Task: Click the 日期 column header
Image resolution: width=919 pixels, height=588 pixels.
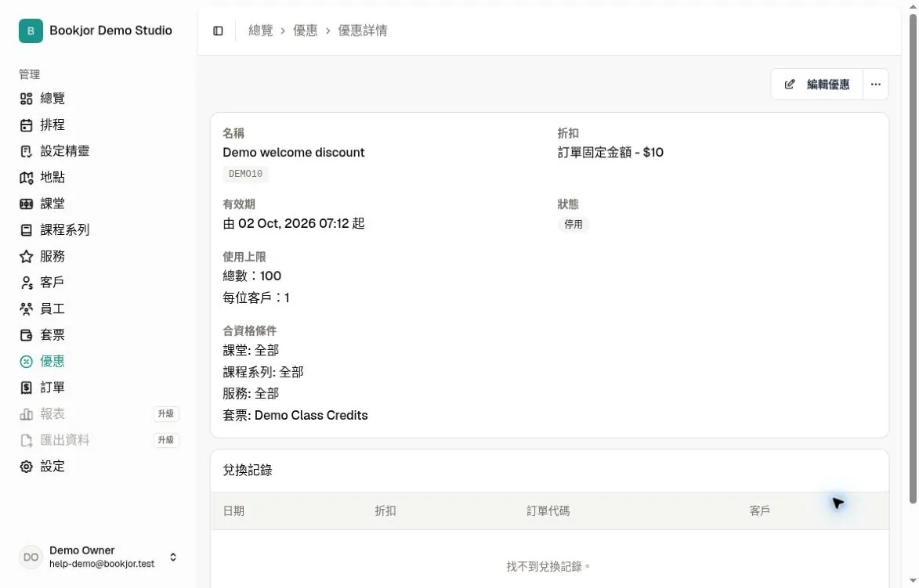Action: tap(233, 511)
